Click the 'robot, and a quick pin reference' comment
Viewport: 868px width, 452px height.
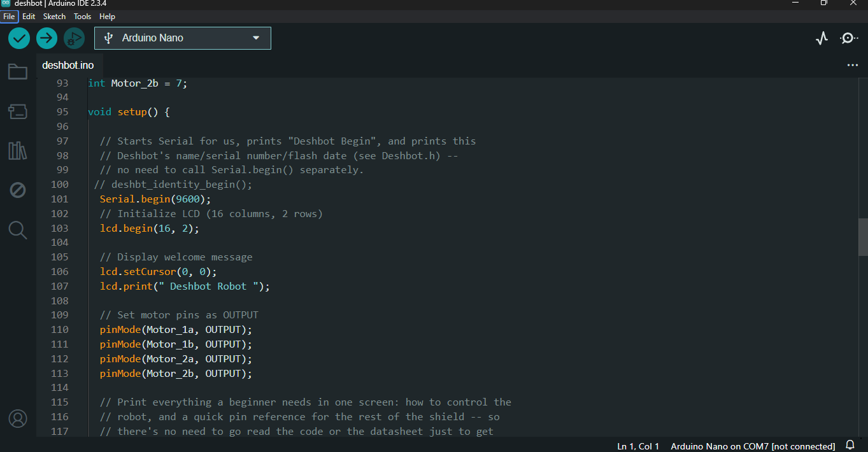coord(299,417)
